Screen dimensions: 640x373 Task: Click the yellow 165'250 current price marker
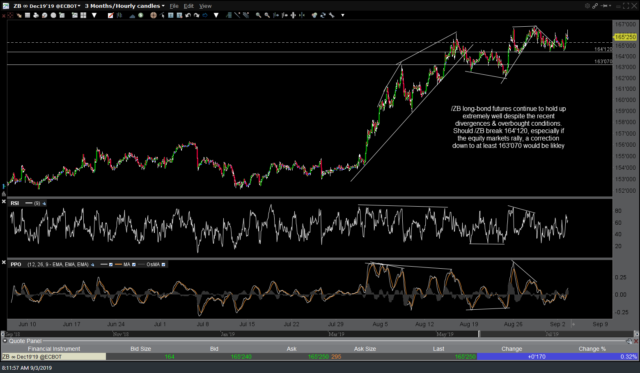625,37
